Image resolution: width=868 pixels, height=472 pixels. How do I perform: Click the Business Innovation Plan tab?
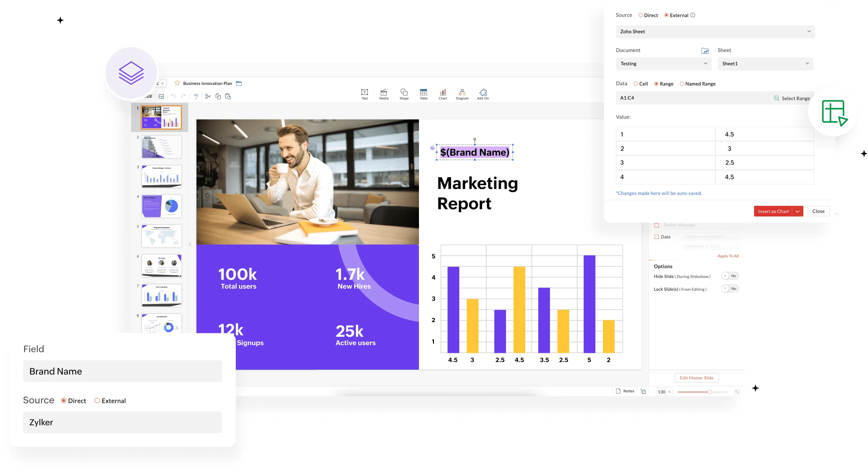coord(208,83)
